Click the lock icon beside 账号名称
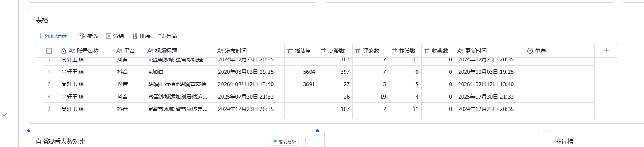This screenshot has width=644, height=147. tap(64, 51)
